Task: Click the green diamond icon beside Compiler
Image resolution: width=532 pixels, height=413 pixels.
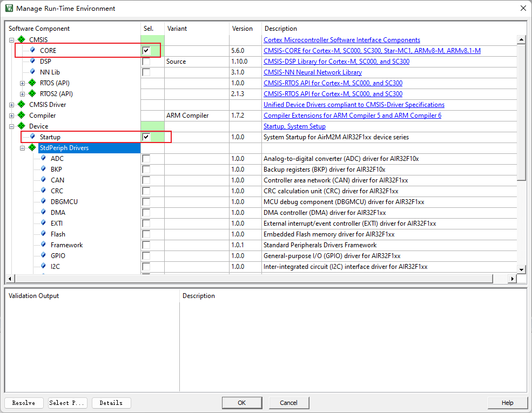Action: click(x=22, y=116)
